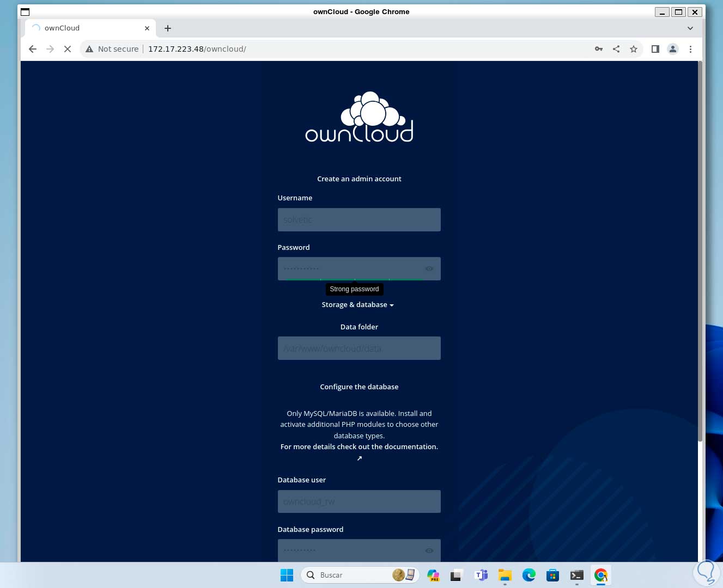This screenshot has height=588, width=723.
Task: Focus the admin Password field
Action: coord(359,269)
